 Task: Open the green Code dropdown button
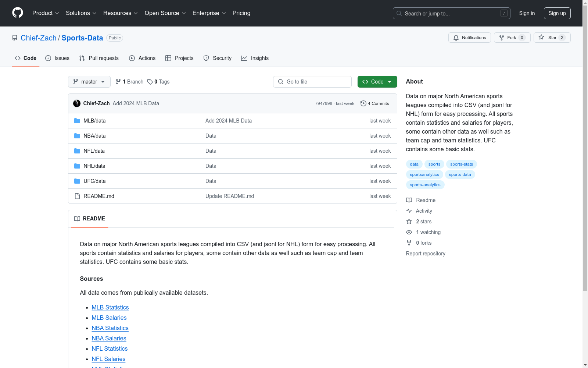[377, 82]
